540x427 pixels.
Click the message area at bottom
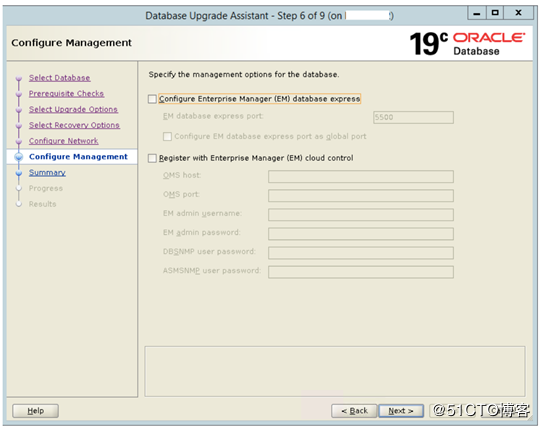(x=335, y=372)
